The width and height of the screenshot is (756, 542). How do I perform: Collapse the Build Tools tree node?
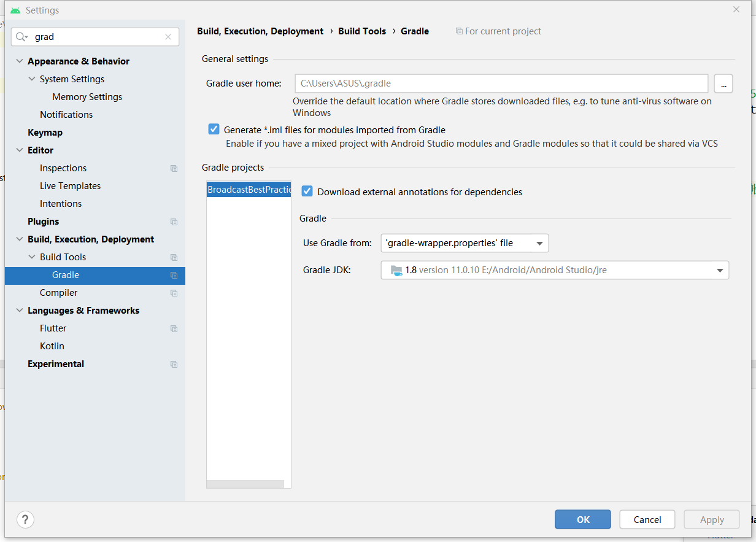pos(32,257)
